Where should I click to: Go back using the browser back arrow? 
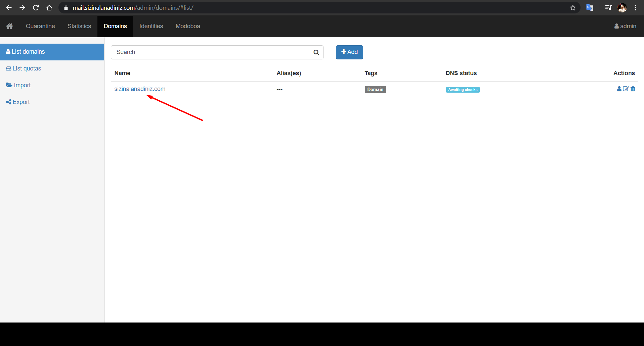9,7
